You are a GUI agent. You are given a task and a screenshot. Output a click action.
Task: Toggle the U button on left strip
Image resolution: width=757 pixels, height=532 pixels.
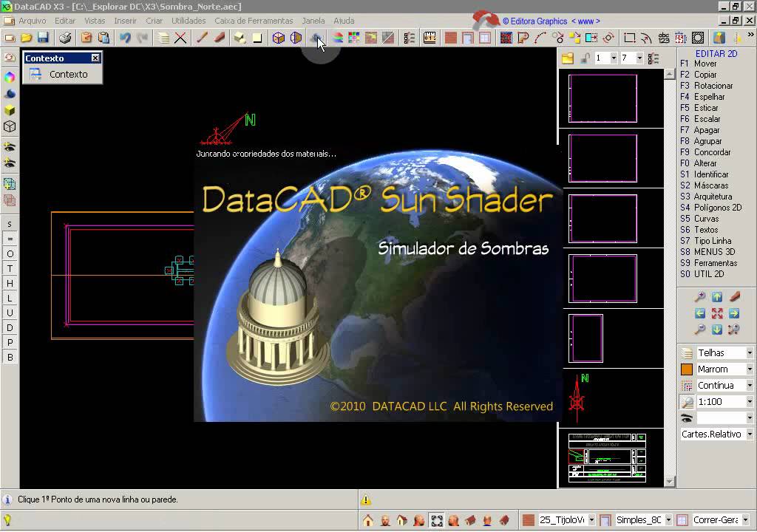(10, 313)
